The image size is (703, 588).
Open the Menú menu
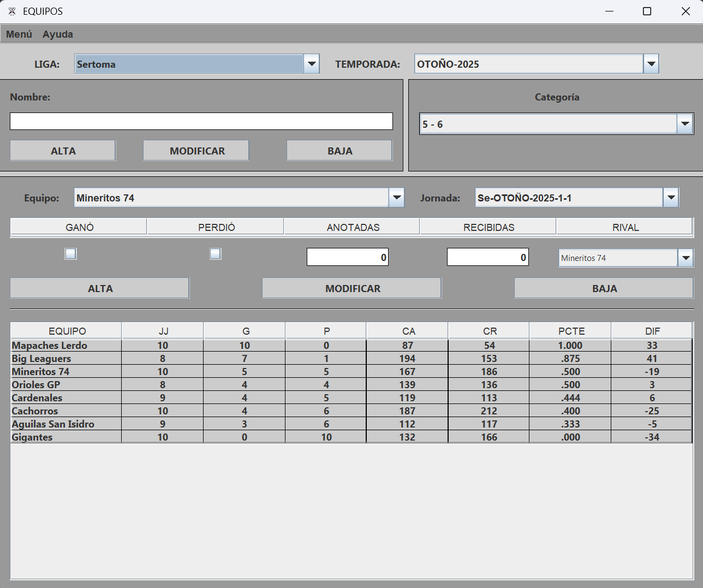pyautogui.click(x=19, y=34)
